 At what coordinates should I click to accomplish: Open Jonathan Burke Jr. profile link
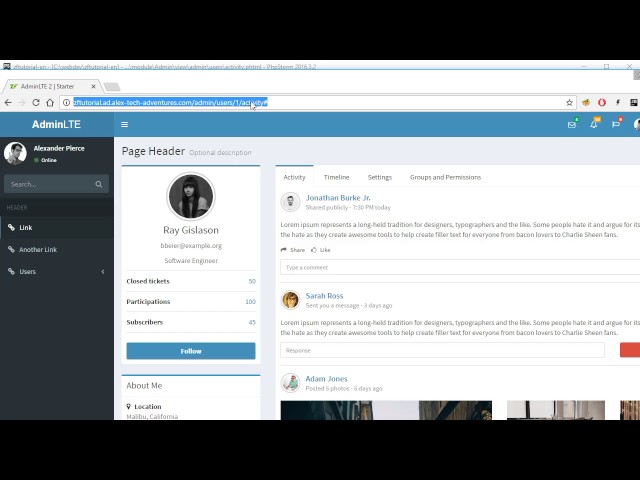pyautogui.click(x=338, y=198)
